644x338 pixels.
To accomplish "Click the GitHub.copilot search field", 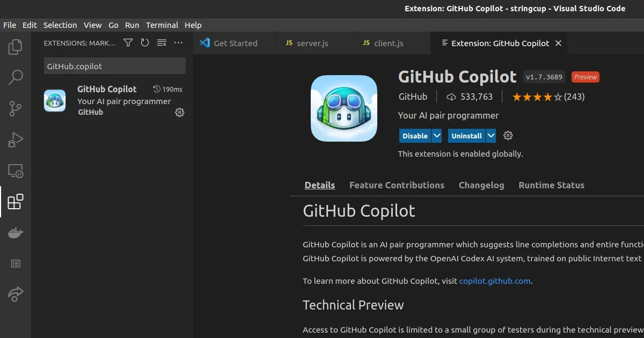I will pyautogui.click(x=115, y=66).
